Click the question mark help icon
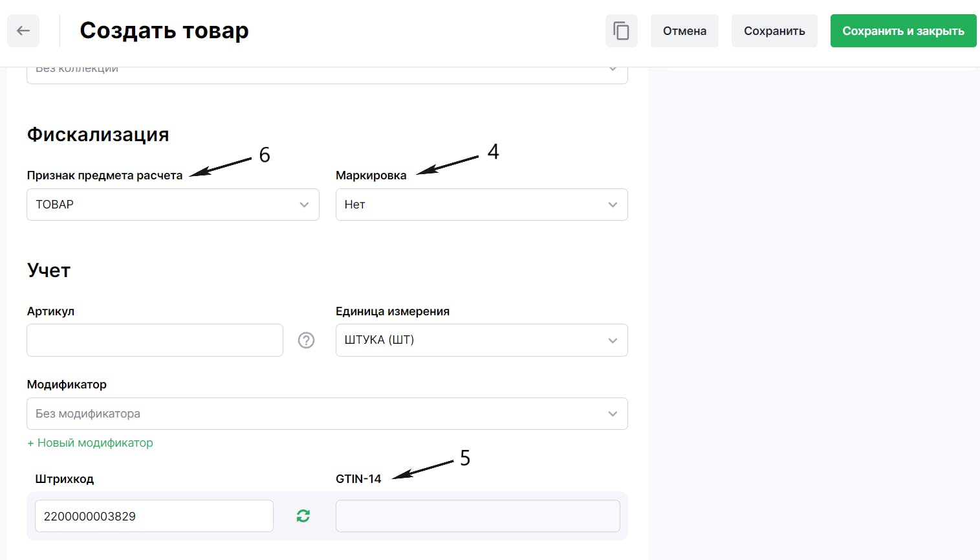The image size is (980, 560). (x=306, y=340)
